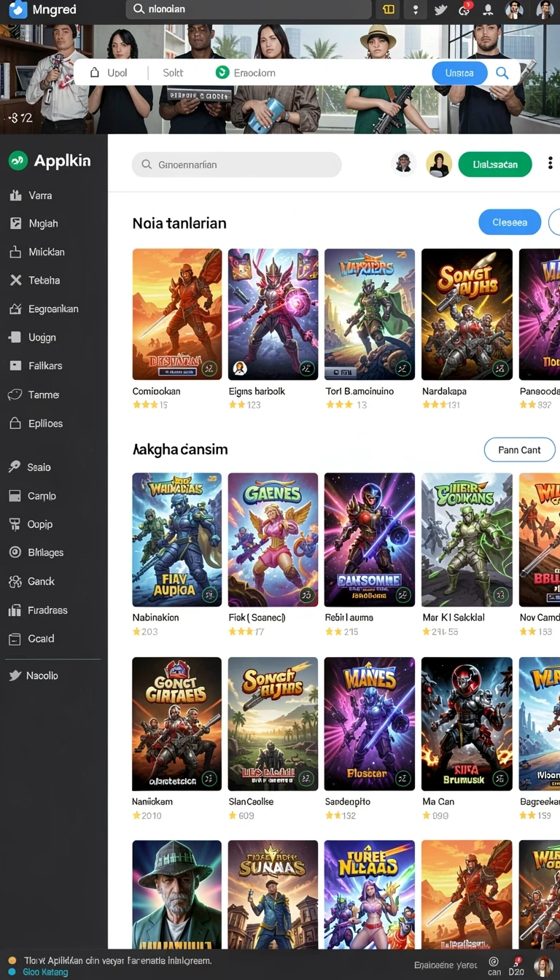Select the Upol tab
Image resolution: width=560 pixels, height=980 pixels.
click(108, 73)
